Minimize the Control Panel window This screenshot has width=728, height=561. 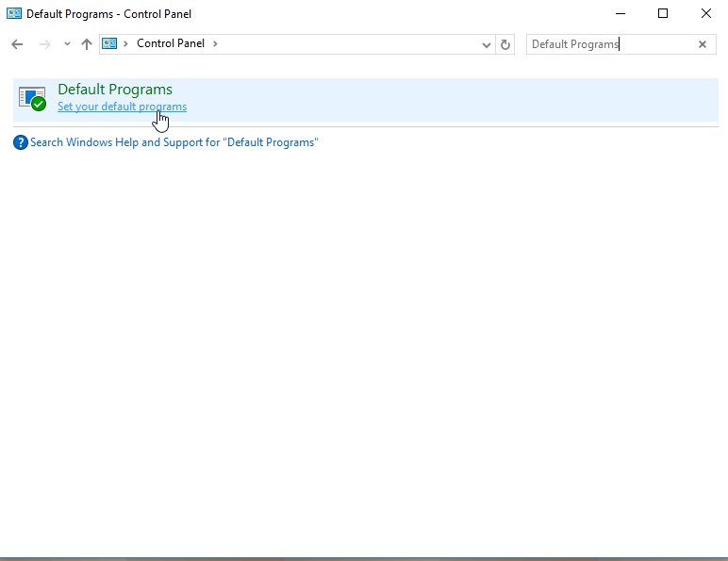620,13
